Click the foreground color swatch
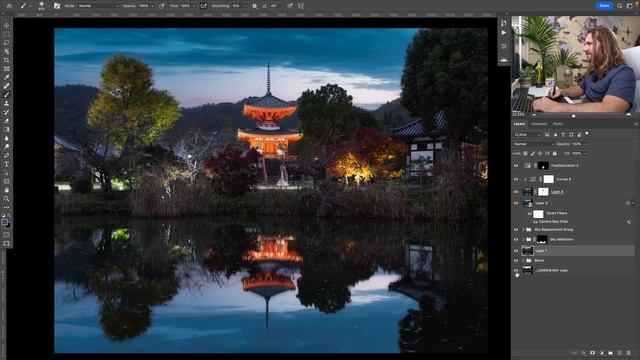 tap(4, 222)
